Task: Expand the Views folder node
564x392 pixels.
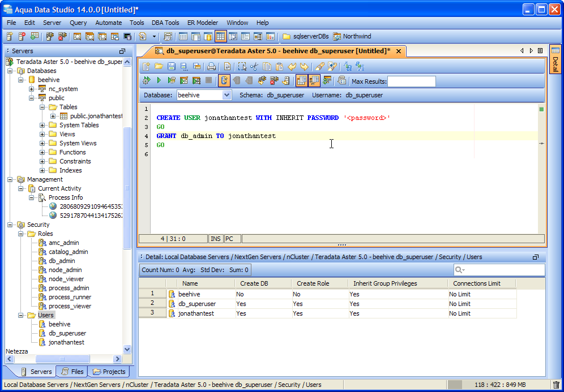Action: (42, 134)
